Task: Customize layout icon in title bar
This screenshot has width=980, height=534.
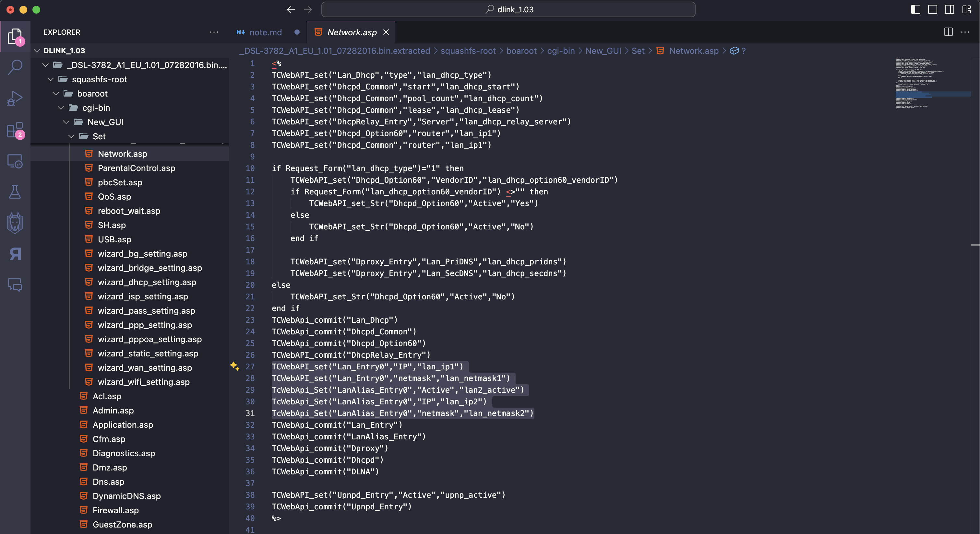Action: (967, 9)
